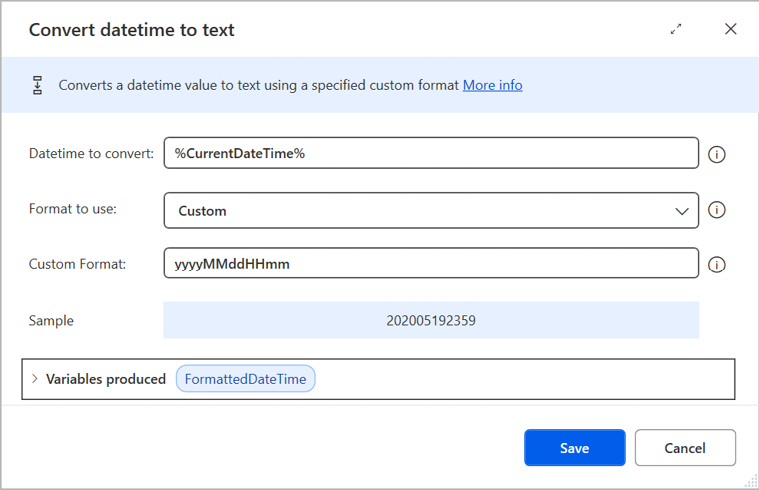Click the Format to use label
759x490 pixels.
[x=73, y=209]
